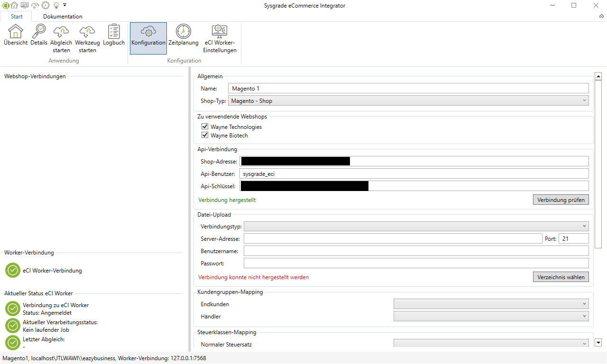Open the Endkunden customer group dropdown
This screenshot has width=607, height=364.
point(491,304)
